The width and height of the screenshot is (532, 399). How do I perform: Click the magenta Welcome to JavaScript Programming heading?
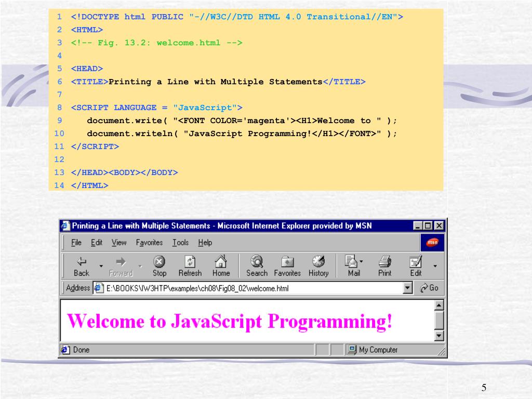point(230,321)
